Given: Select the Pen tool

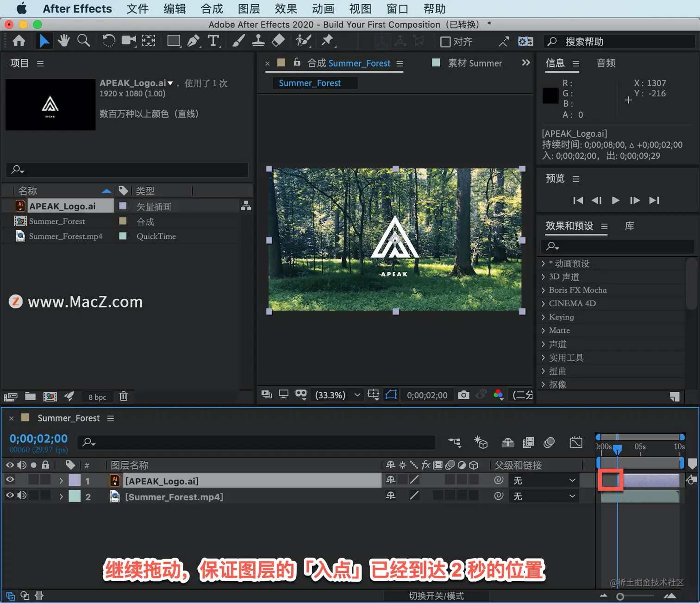Looking at the screenshot, I should click(x=194, y=41).
